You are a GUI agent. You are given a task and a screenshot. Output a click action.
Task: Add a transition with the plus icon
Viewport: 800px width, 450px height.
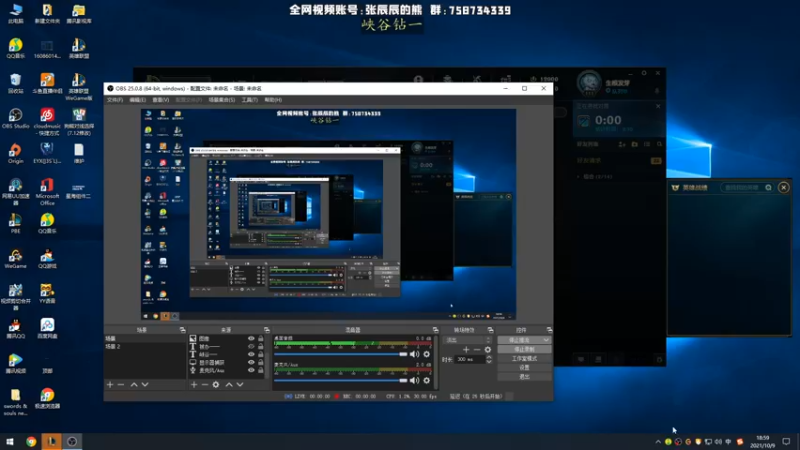[466, 349]
